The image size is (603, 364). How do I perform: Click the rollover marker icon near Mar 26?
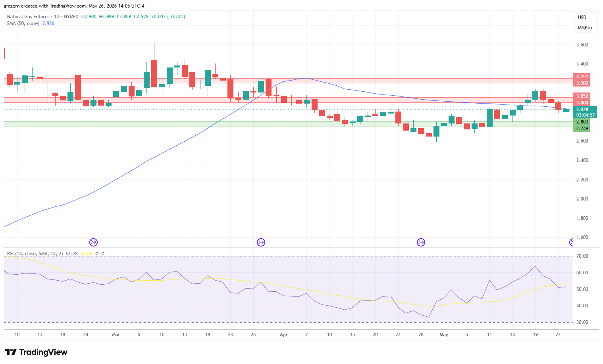[x=261, y=242]
